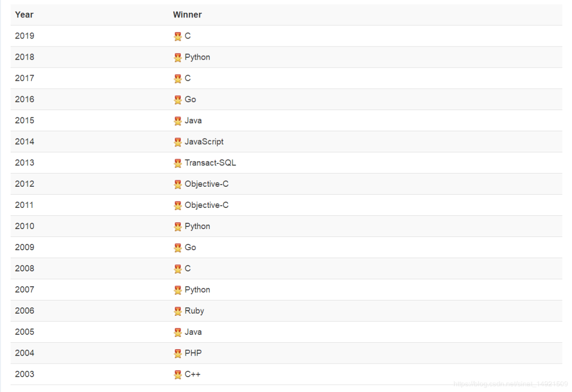The image size is (572, 392).
Task: Select the Objective-C text in 2012 row
Action: click(x=207, y=184)
